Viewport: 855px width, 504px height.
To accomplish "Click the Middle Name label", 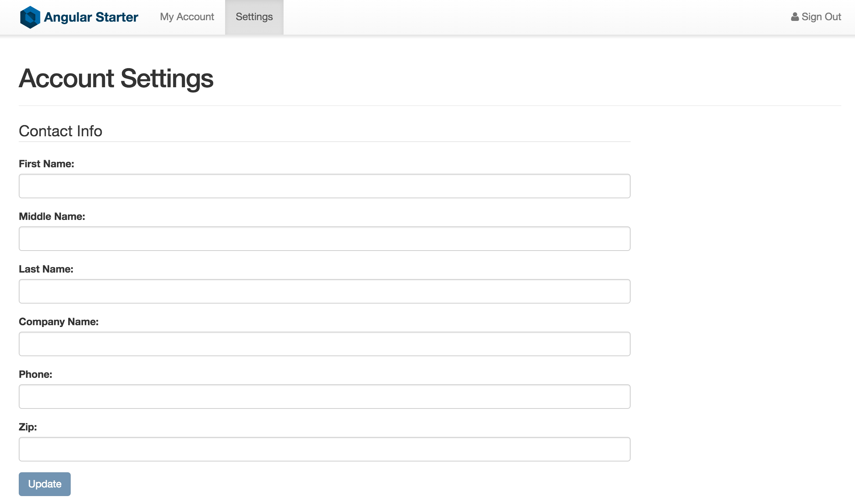I will (x=52, y=216).
